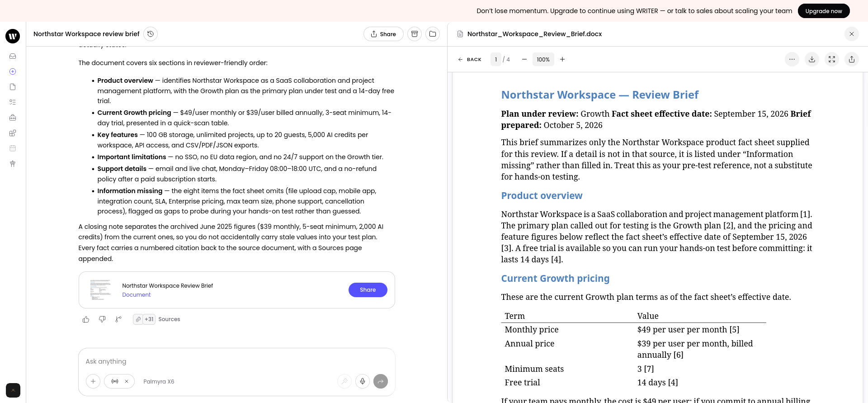Give the response a thumbs down
This screenshot has height=403, width=868.
pyautogui.click(x=102, y=319)
